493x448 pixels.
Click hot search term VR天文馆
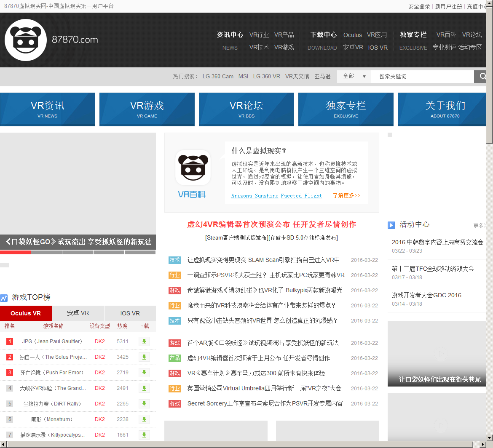tap(297, 76)
